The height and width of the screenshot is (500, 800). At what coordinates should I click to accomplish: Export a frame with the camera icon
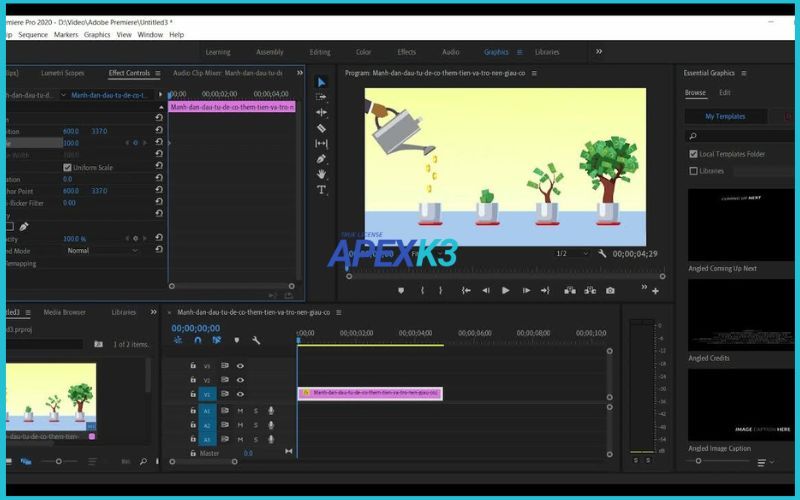tap(610, 290)
